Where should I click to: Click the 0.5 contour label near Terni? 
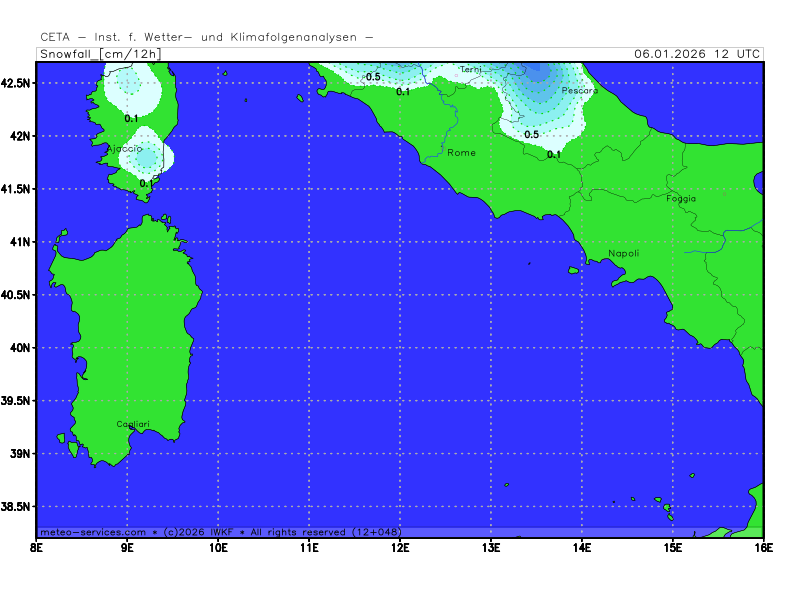coord(373,77)
